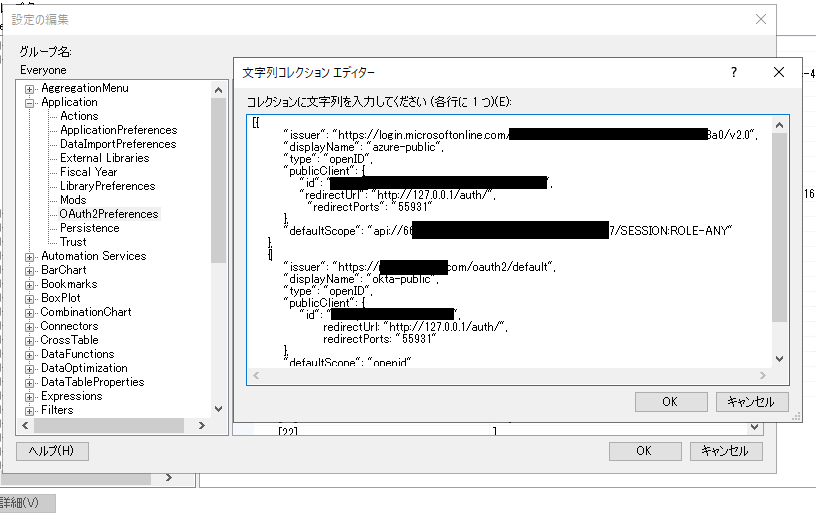Select ApplicationPreferences in the tree

point(119,130)
